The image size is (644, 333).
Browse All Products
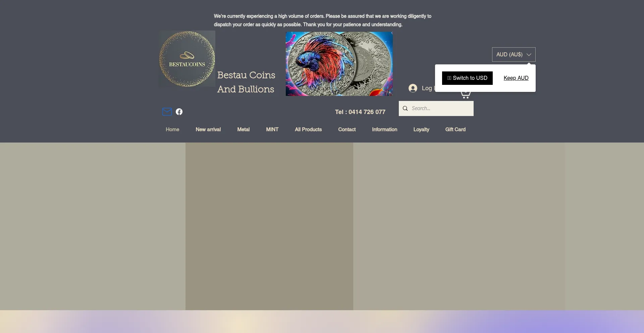pyautogui.click(x=308, y=129)
